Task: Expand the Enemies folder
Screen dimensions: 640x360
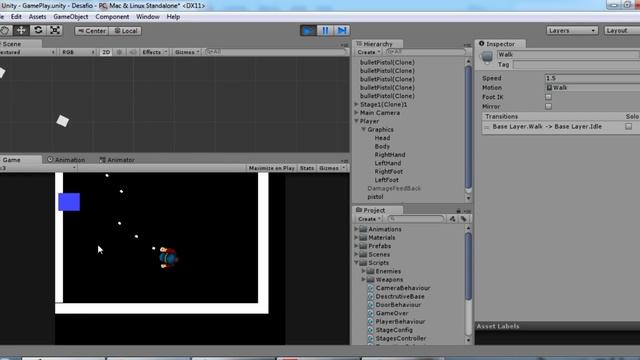Action: tap(363, 271)
